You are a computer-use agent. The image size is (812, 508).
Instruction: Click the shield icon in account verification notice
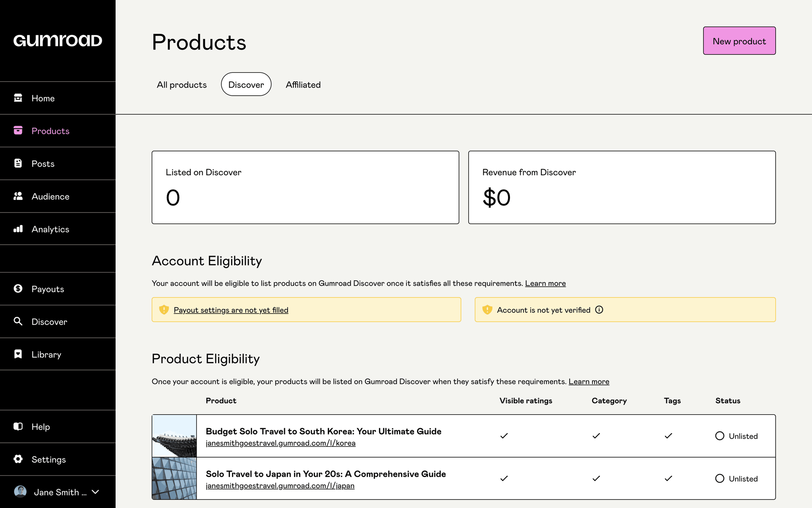[x=487, y=310]
